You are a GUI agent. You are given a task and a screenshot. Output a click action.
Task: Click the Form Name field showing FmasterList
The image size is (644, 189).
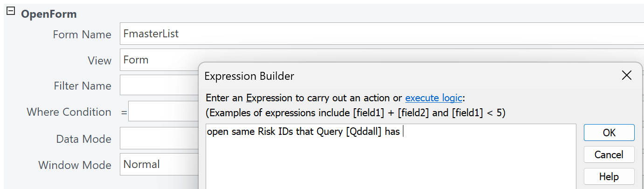(373, 34)
